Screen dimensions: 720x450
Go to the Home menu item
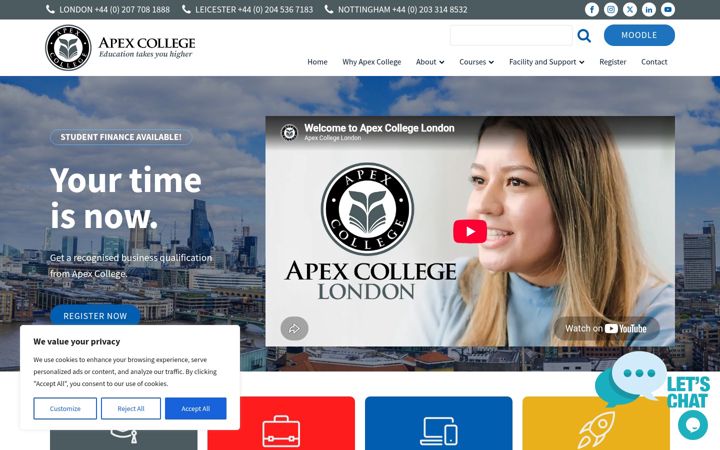click(x=317, y=62)
